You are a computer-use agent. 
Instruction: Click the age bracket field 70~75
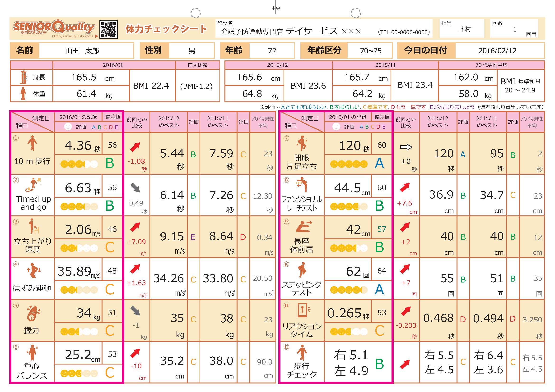pyautogui.click(x=370, y=50)
